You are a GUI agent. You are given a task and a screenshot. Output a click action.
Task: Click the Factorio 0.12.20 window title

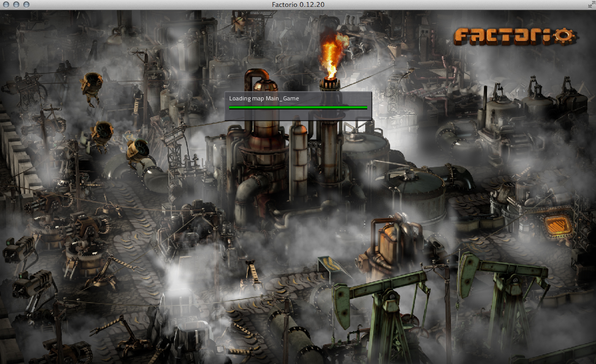point(298,5)
